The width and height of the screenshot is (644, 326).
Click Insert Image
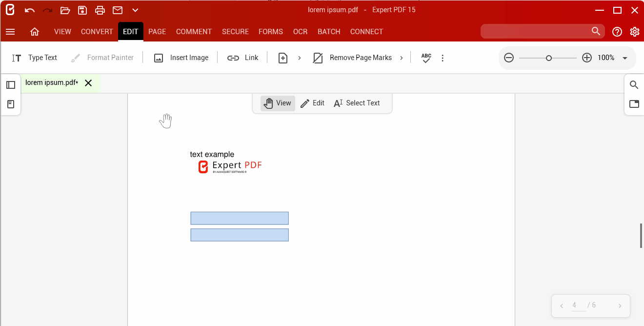point(181,58)
